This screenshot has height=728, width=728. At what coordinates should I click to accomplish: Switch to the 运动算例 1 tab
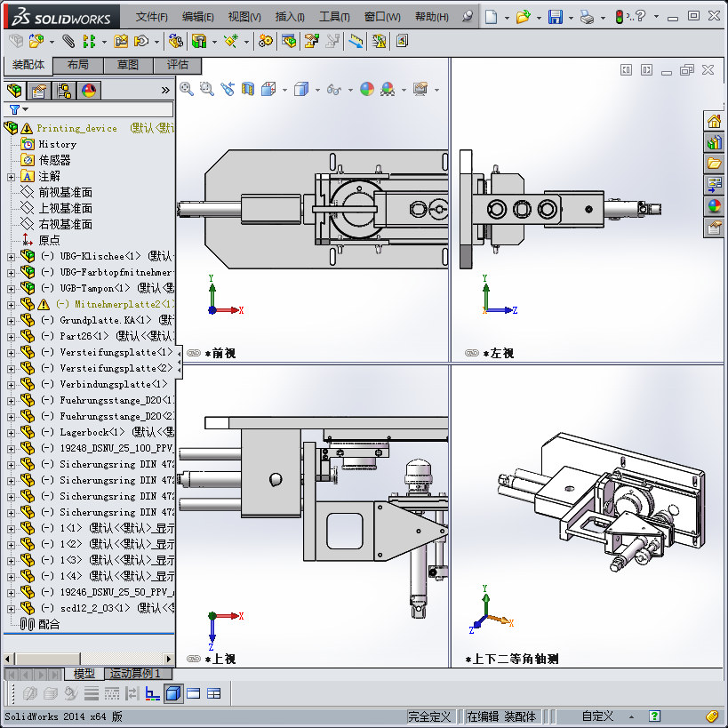(138, 674)
